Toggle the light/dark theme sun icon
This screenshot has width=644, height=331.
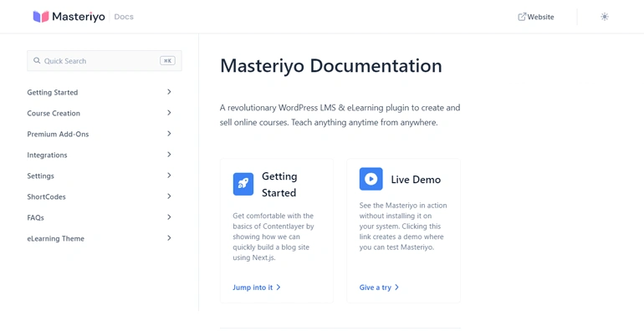(604, 17)
